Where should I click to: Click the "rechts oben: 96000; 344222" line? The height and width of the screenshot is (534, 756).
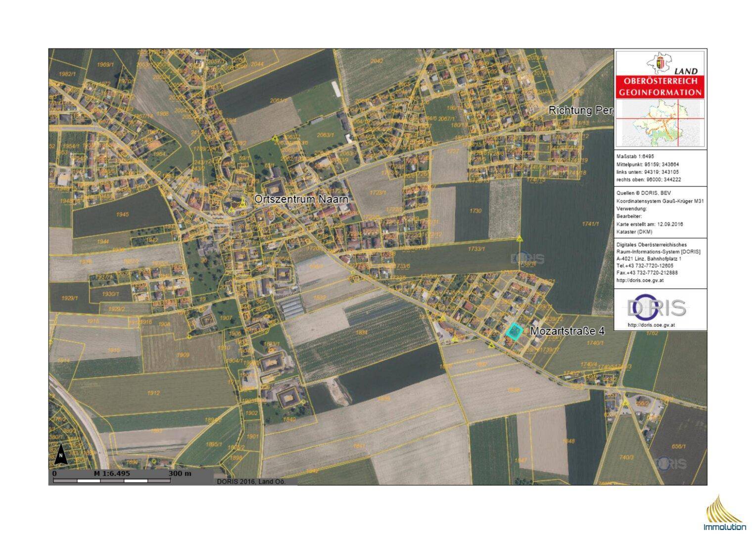pos(648,179)
